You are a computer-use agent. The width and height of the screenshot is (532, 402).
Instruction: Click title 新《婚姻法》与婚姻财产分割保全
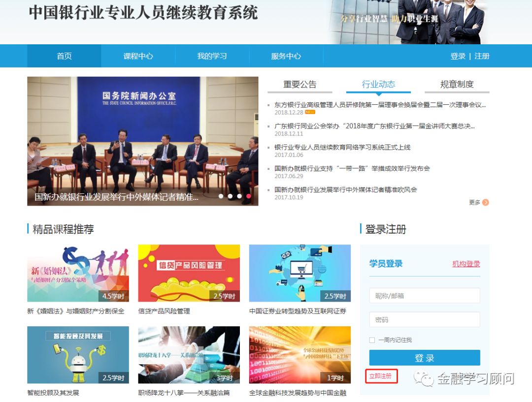76,311
